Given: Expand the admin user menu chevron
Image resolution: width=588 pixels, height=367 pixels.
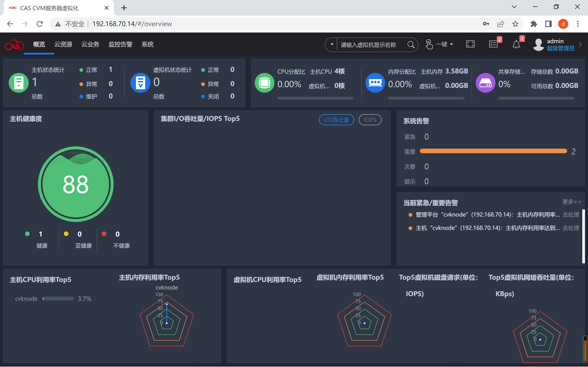Looking at the screenshot, I should [x=580, y=45].
